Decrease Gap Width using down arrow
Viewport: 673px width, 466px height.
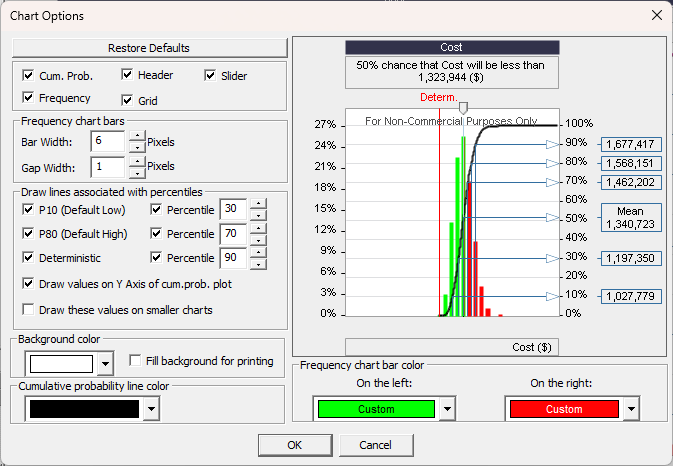137,172
